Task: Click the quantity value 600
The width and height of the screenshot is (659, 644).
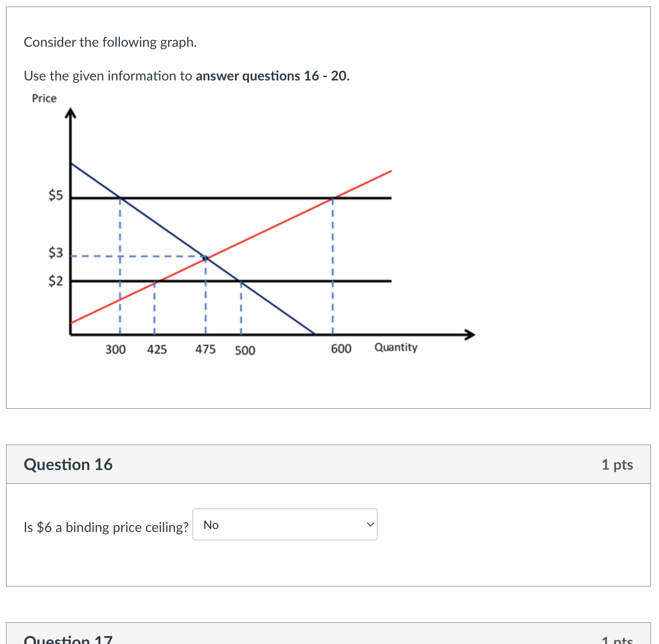Action: [x=341, y=349]
